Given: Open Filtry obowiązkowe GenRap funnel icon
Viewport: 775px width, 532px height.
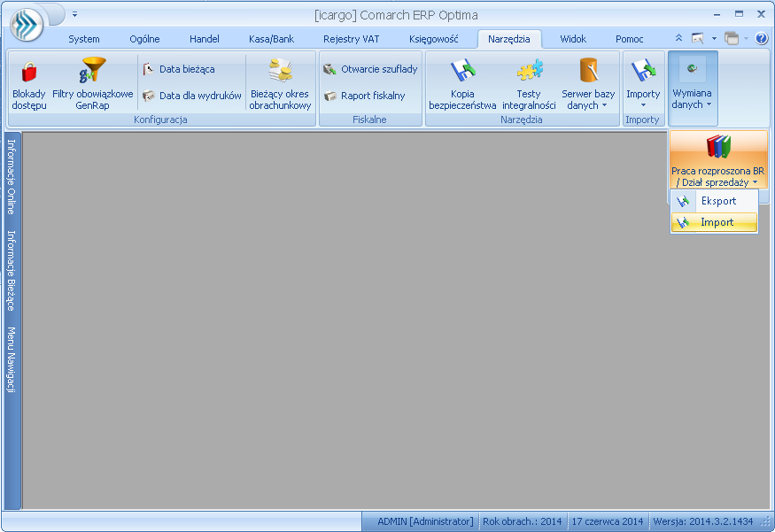Looking at the screenshot, I should pyautogui.click(x=92, y=71).
